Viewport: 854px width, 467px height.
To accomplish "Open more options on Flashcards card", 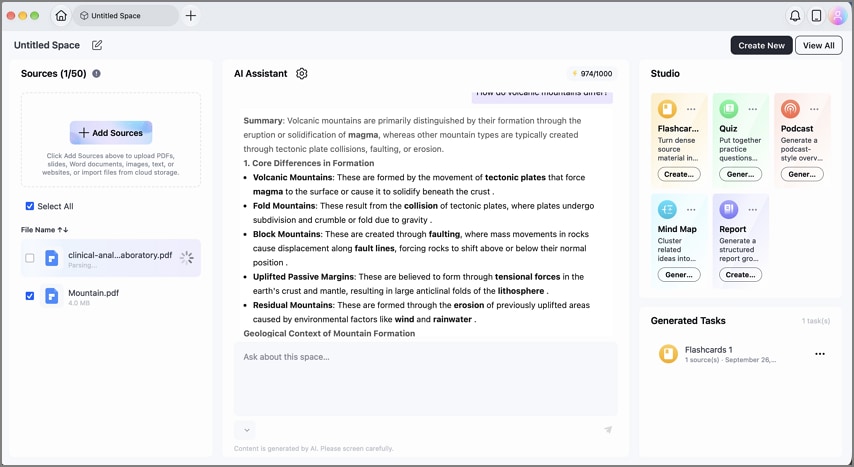I will click(691, 109).
